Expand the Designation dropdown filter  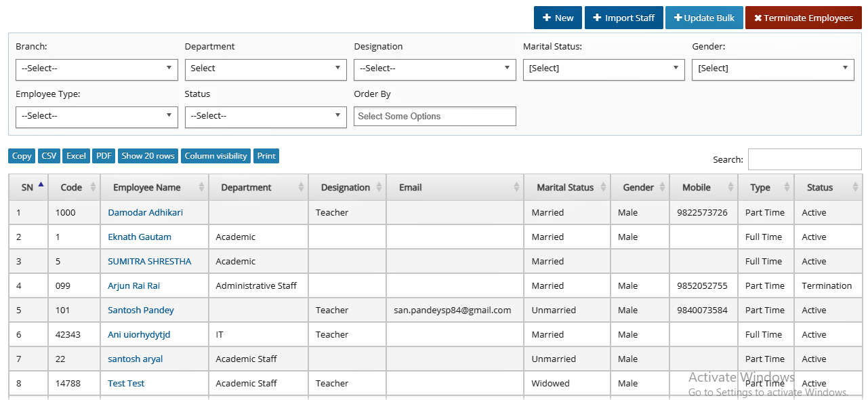(435, 68)
